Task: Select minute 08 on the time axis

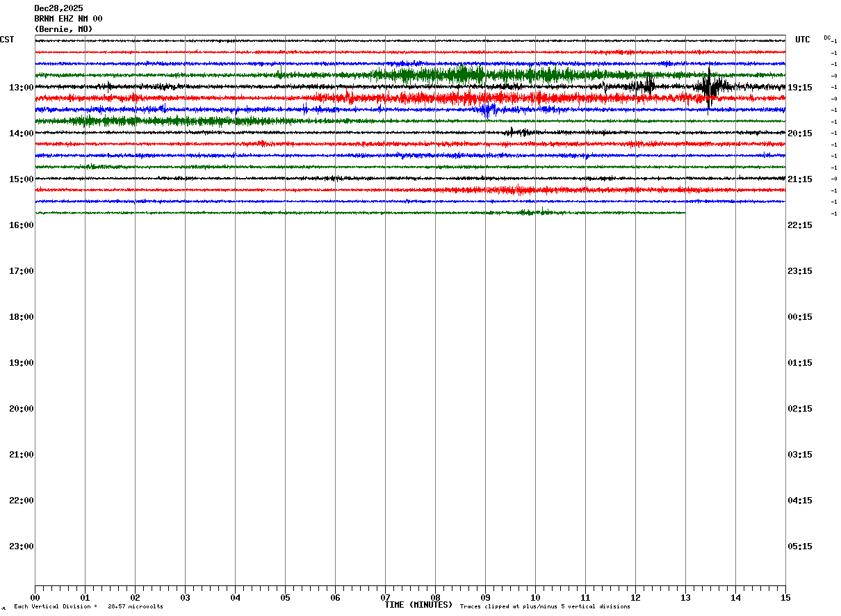Action: pos(435,598)
